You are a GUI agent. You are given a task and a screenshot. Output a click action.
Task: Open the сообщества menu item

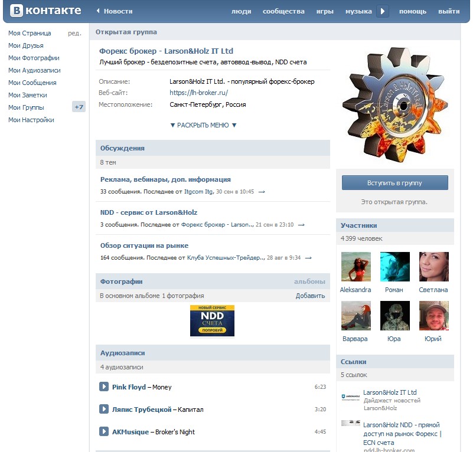pos(283,12)
